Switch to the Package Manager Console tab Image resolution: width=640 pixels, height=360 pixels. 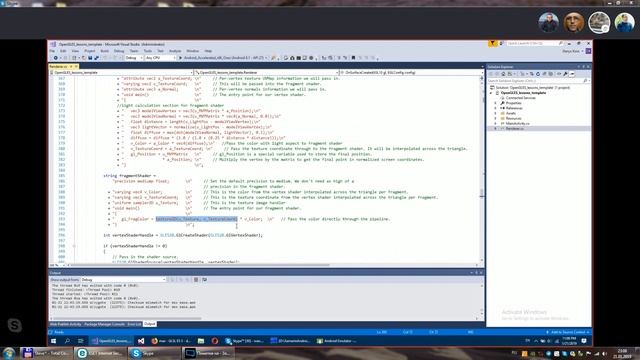coord(104,324)
